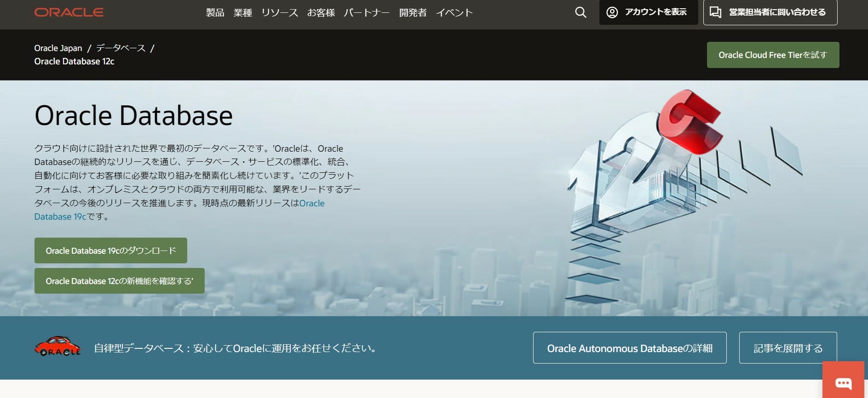Follow the Oracle Database 19c inline link

[179, 210]
